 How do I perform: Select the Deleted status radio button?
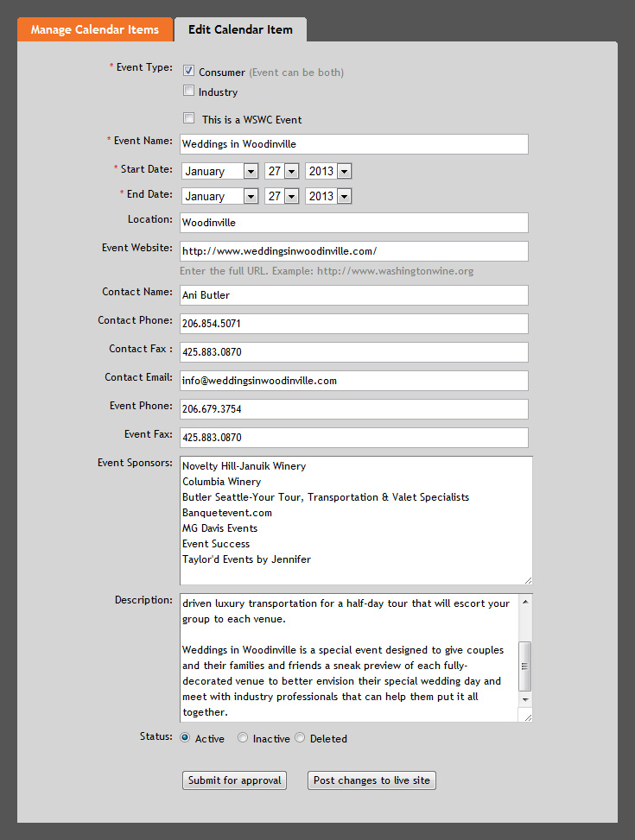300,737
